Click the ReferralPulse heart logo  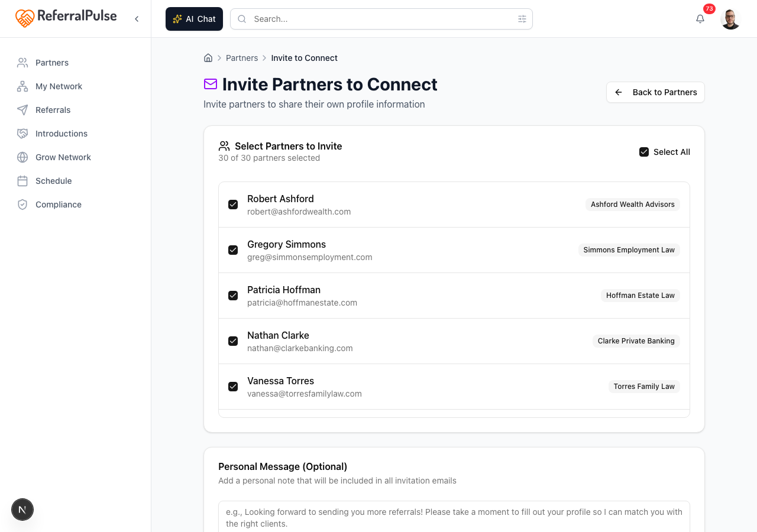pyautogui.click(x=25, y=18)
